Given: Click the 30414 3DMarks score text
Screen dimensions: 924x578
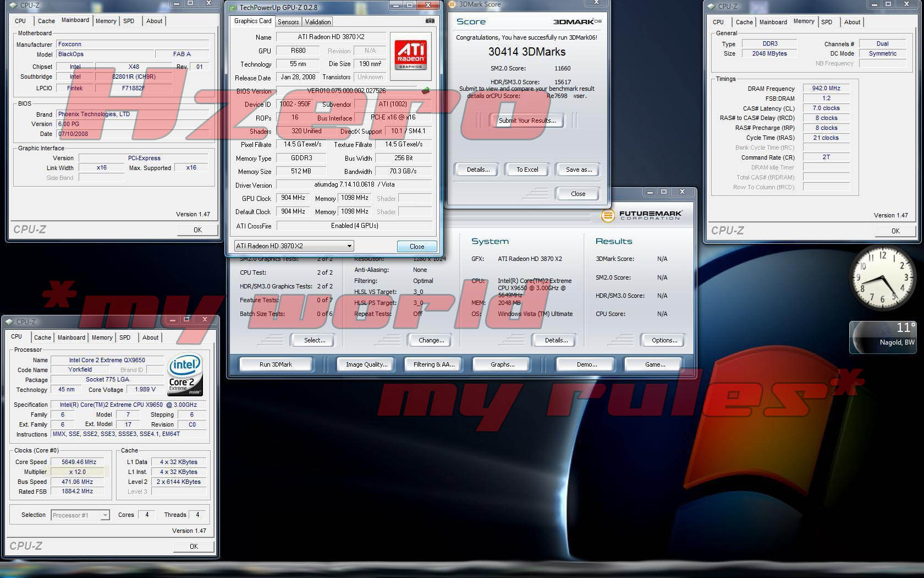Looking at the screenshot, I should pyautogui.click(x=527, y=52).
